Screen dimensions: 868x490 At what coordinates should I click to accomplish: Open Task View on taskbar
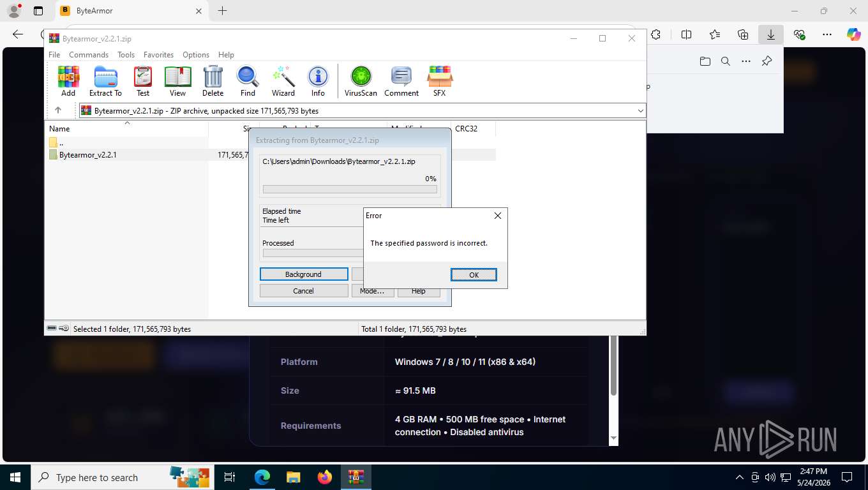(230, 477)
